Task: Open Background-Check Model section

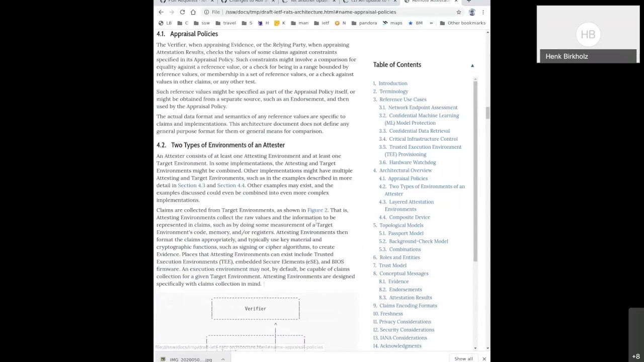Action: 418,241
